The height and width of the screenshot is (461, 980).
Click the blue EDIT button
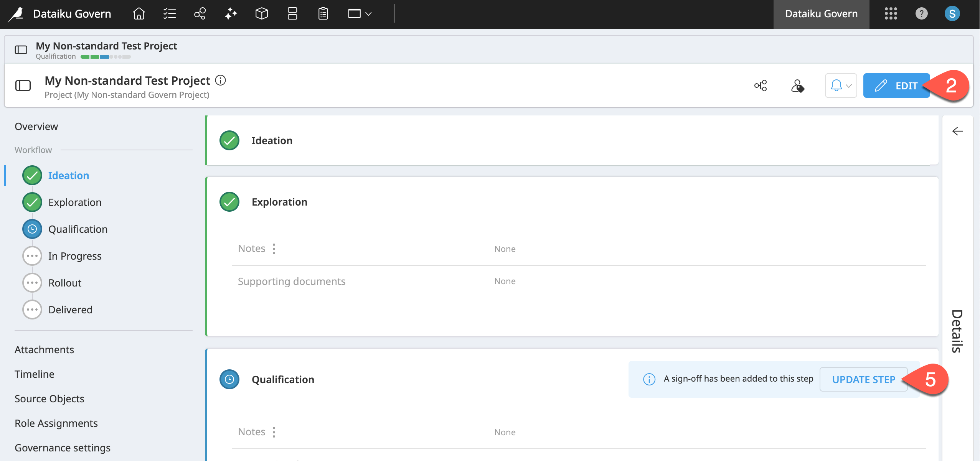point(896,86)
